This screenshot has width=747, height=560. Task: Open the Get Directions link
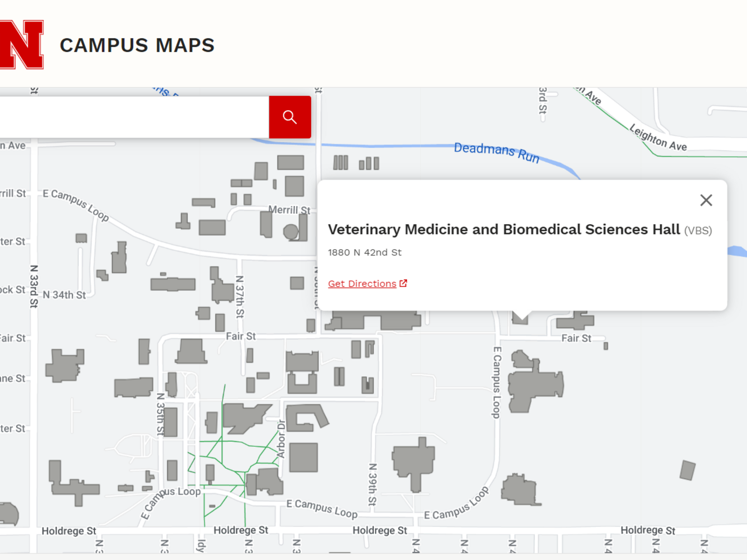click(x=362, y=283)
